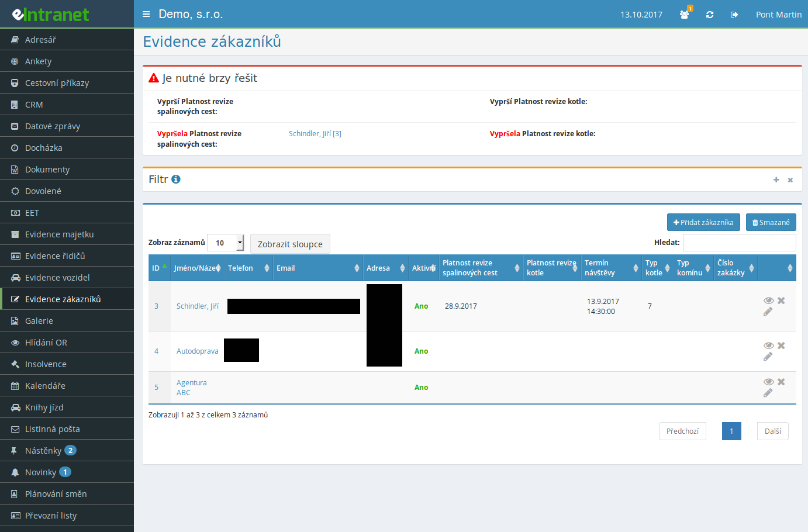
Task: Go to Evidence vozidel in sidebar
Action: (x=57, y=278)
